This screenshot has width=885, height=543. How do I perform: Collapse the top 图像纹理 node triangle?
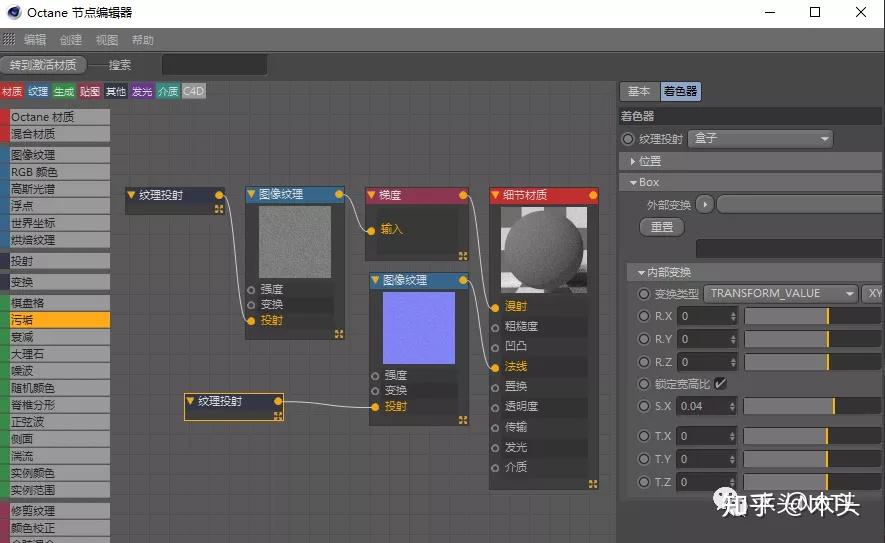click(251, 194)
